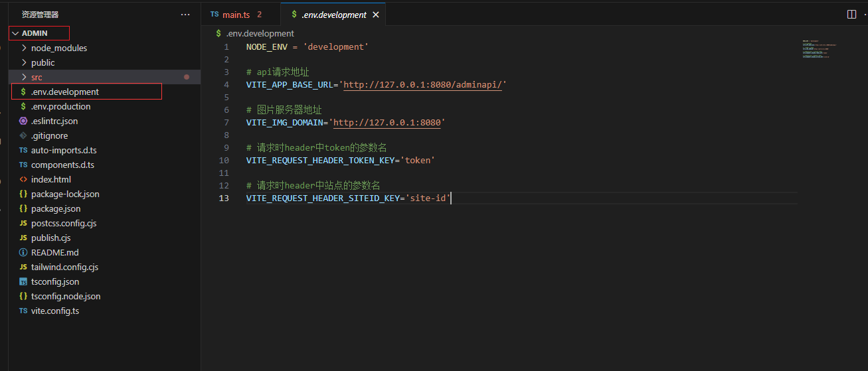The height and width of the screenshot is (371, 868).
Task: Open vite.config.ts file
Action: coord(54,311)
